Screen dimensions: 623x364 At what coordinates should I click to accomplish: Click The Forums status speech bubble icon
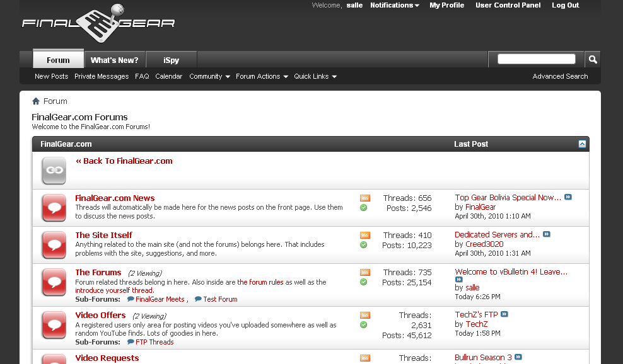(54, 282)
